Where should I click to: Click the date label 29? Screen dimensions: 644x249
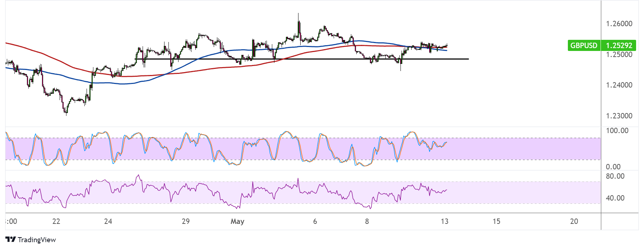coord(186,221)
